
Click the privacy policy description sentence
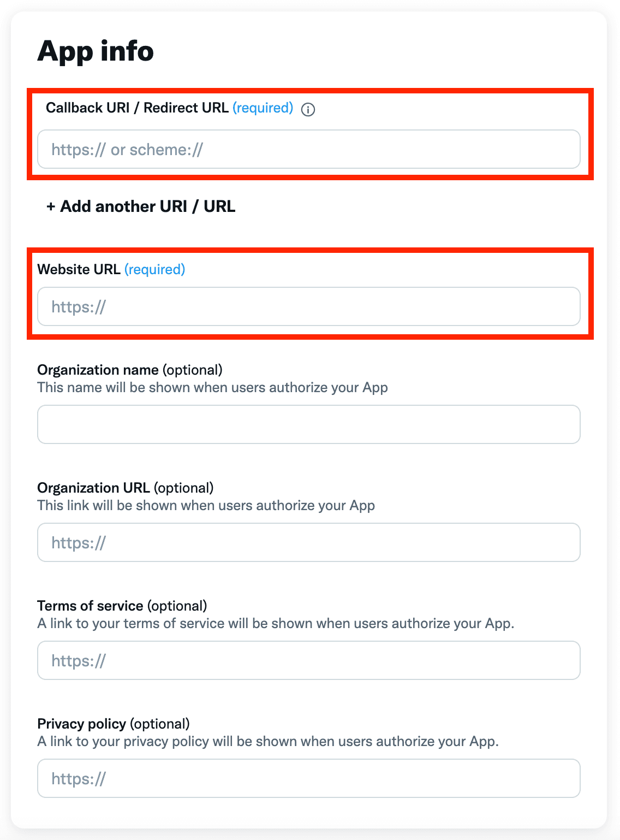[268, 741]
